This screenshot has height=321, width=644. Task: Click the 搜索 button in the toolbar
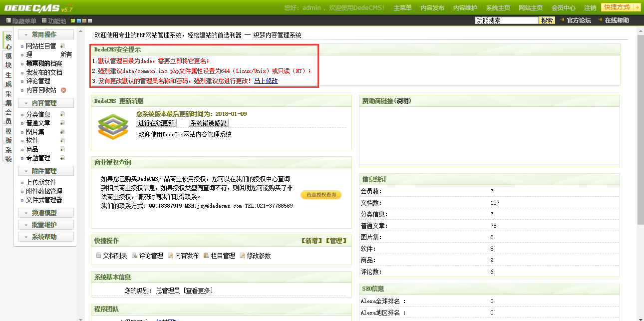[x=547, y=20]
